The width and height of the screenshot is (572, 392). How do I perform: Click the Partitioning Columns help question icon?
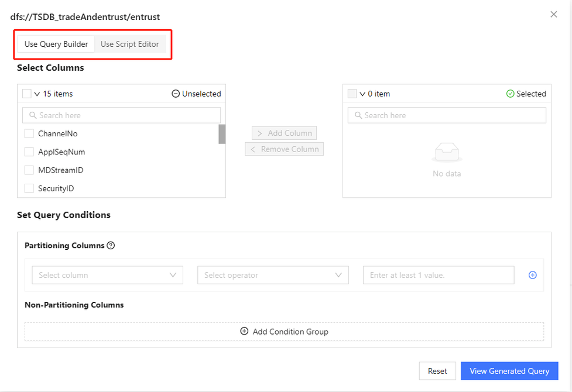pos(111,245)
